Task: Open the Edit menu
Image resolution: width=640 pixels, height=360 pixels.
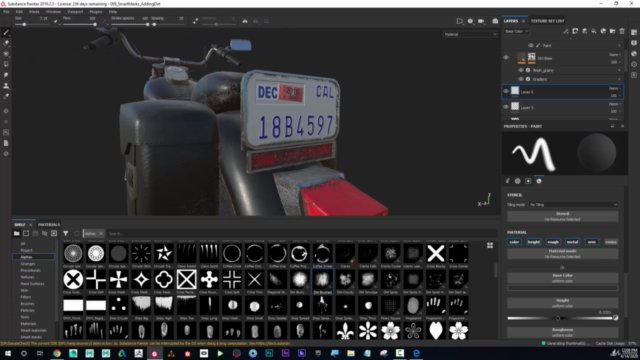Action: click(x=19, y=12)
